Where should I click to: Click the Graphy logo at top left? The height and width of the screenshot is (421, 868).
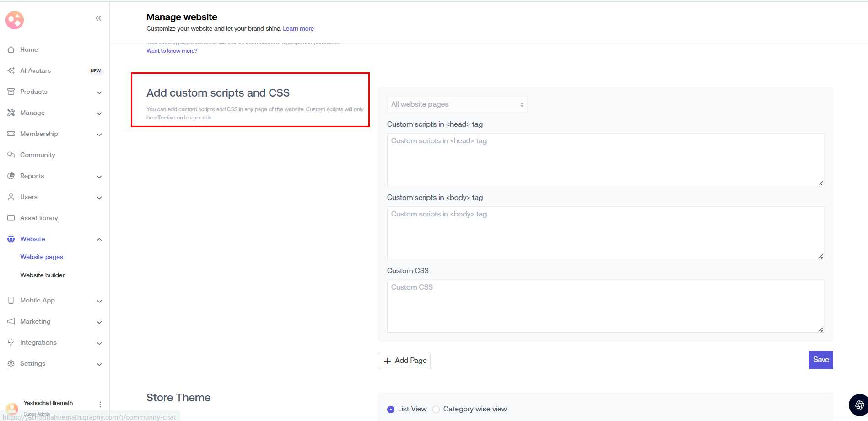click(15, 20)
